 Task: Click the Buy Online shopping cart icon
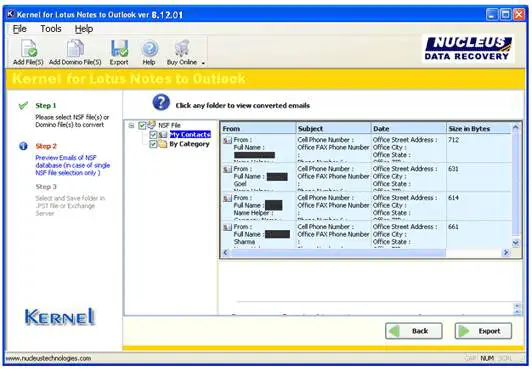[x=182, y=48]
